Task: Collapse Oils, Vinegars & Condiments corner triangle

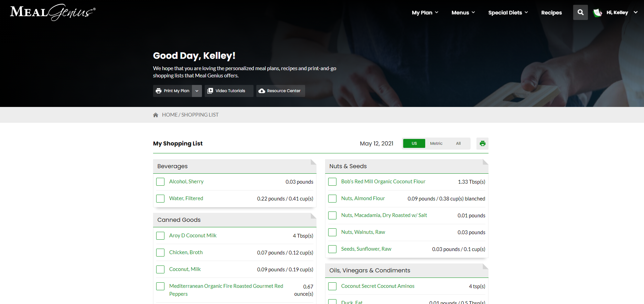Action: pos(485,266)
